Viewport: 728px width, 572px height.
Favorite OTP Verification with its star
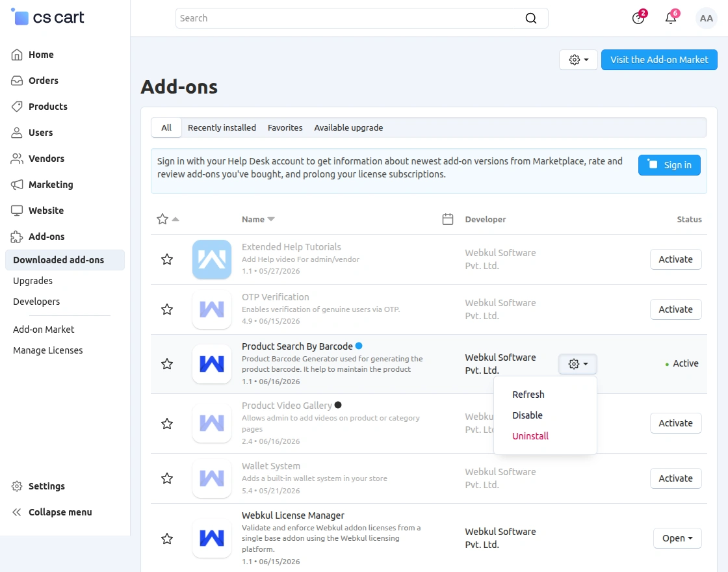point(167,309)
